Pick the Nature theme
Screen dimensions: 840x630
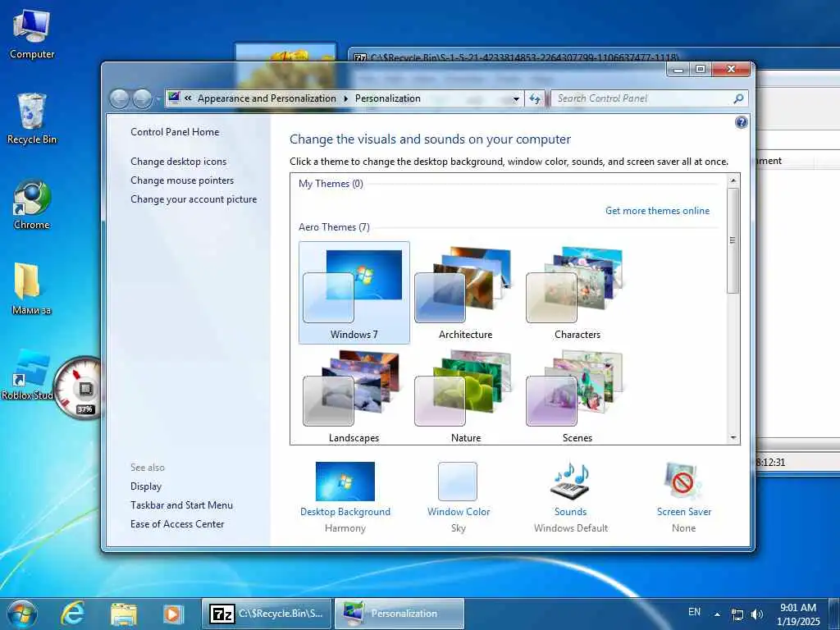tap(465, 396)
